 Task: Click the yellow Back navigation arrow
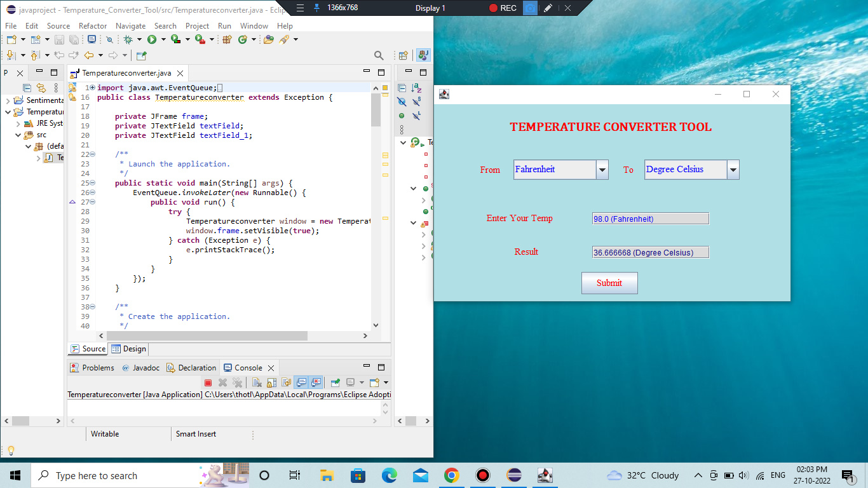[x=89, y=55]
